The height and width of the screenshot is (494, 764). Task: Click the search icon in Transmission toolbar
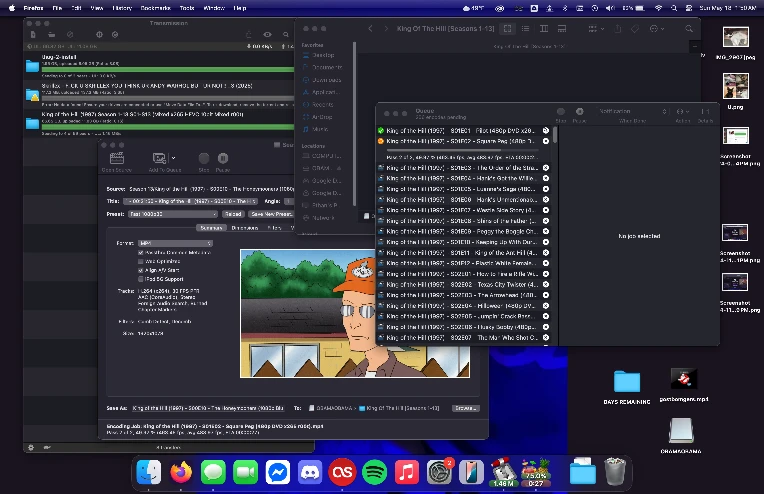[x=286, y=35]
